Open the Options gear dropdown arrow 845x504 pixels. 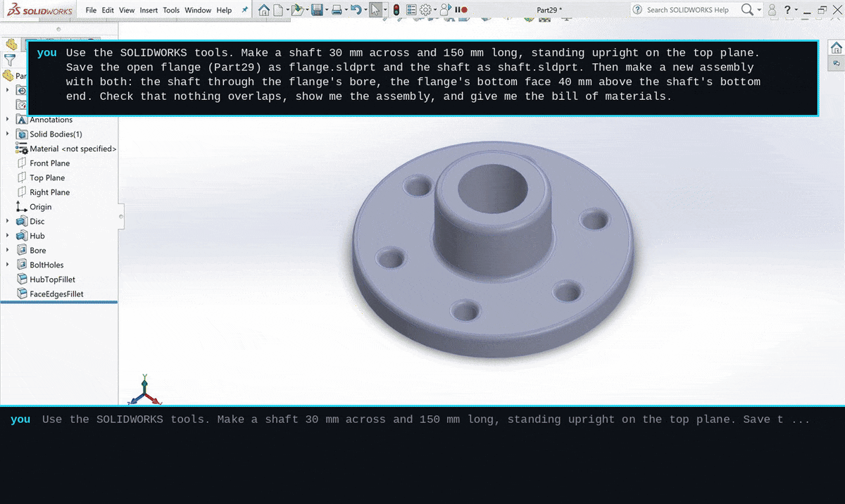(x=435, y=10)
